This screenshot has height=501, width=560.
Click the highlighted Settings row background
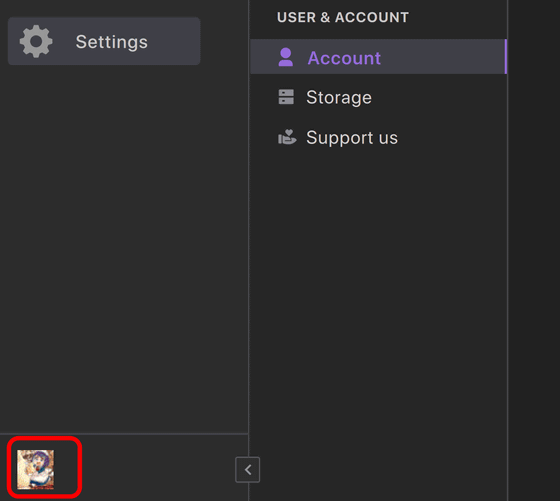104,41
